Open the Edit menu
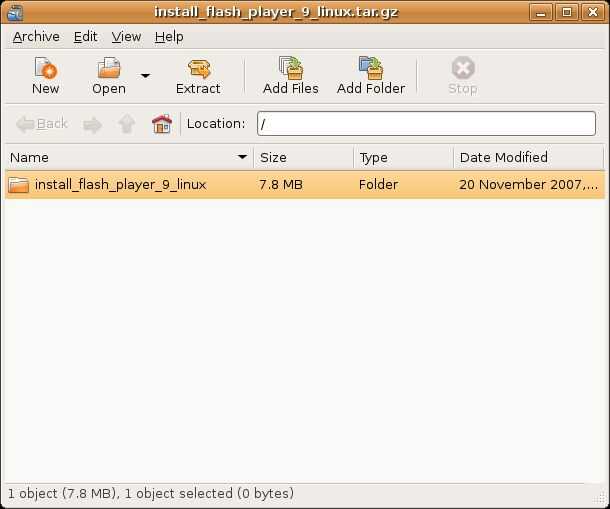Viewport: 610px width, 509px height. [x=85, y=37]
